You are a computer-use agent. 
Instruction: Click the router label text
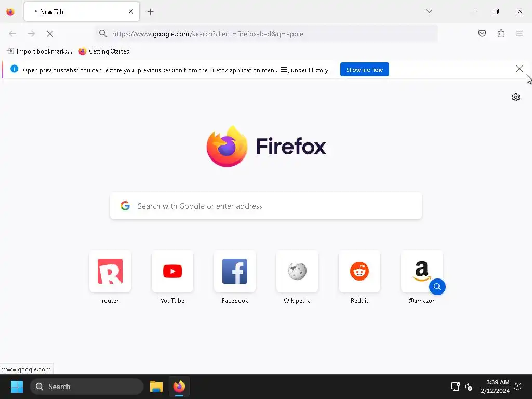pos(110,301)
